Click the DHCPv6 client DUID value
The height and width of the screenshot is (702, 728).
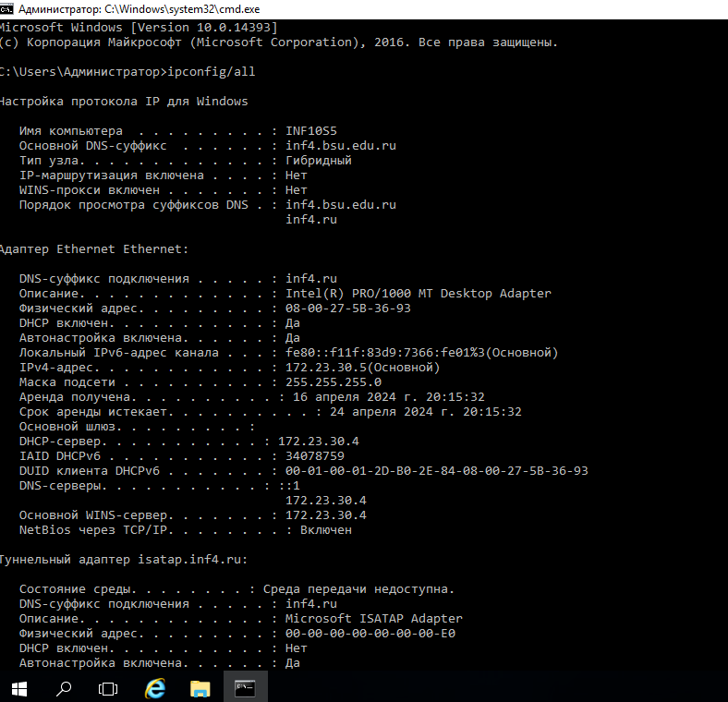437,471
